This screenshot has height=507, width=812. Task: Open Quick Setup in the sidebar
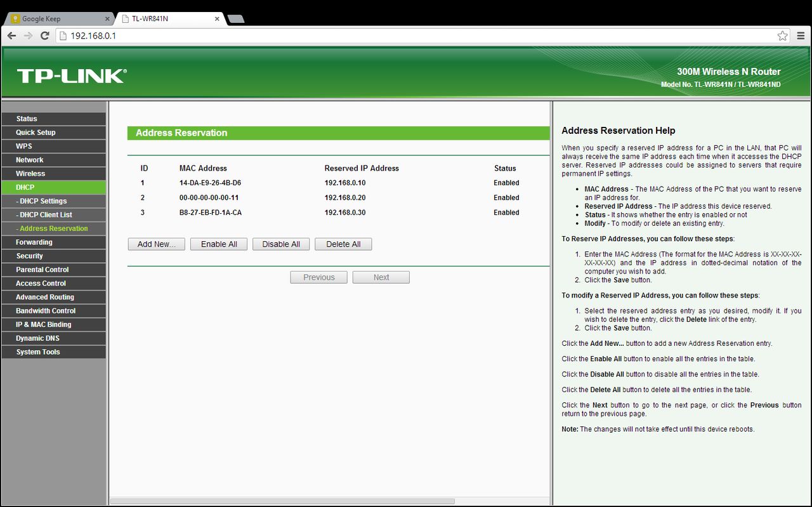pyautogui.click(x=53, y=133)
